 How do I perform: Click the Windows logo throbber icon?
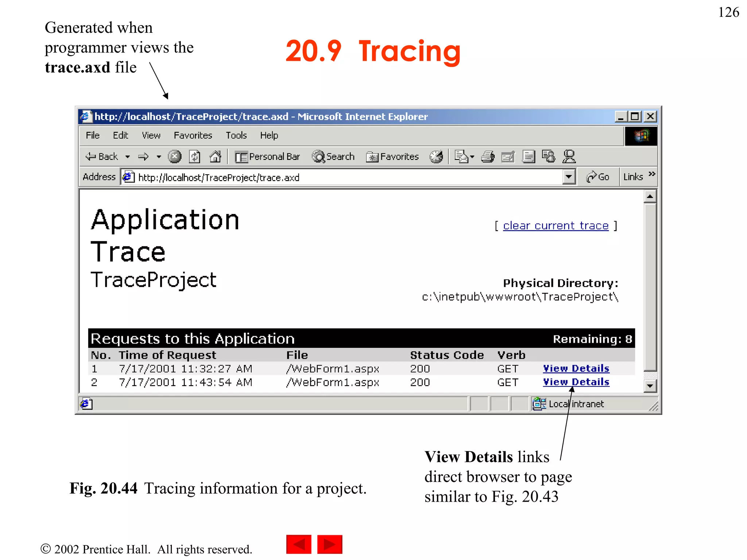click(x=641, y=136)
